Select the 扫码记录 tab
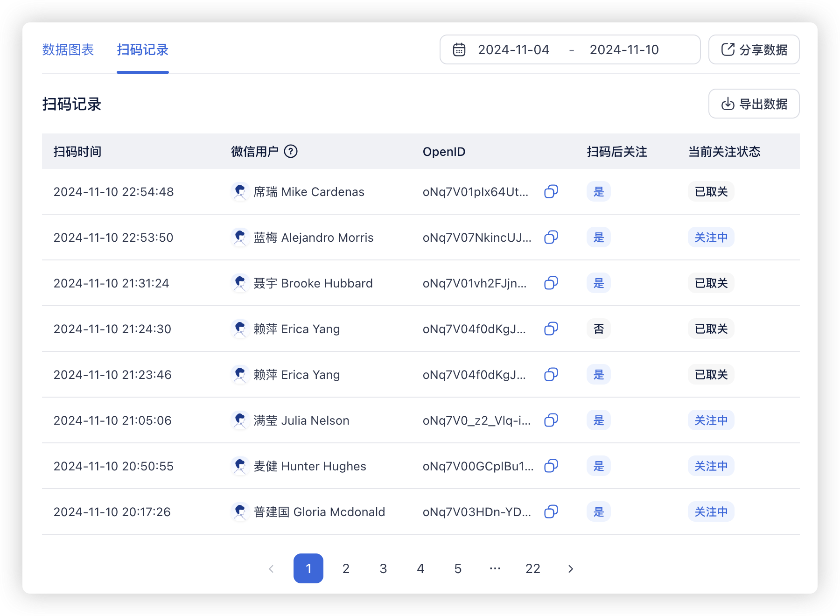The width and height of the screenshot is (840, 616). [x=143, y=49]
